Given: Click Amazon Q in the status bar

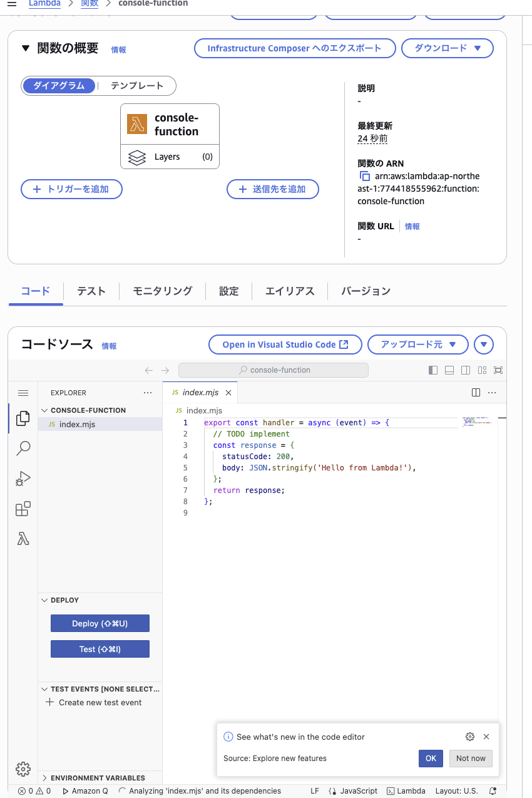Looking at the screenshot, I should coord(85,791).
